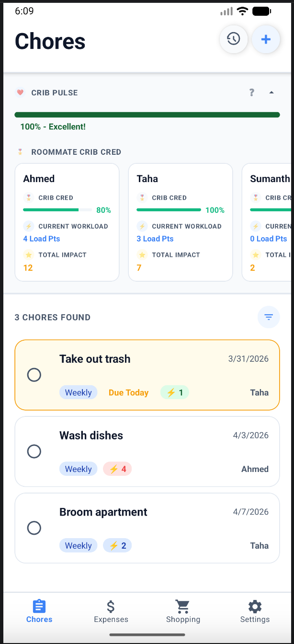Image resolution: width=294 pixels, height=644 pixels.
Task: Tap the blue plus icon to add a chore
Action: pos(266,39)
